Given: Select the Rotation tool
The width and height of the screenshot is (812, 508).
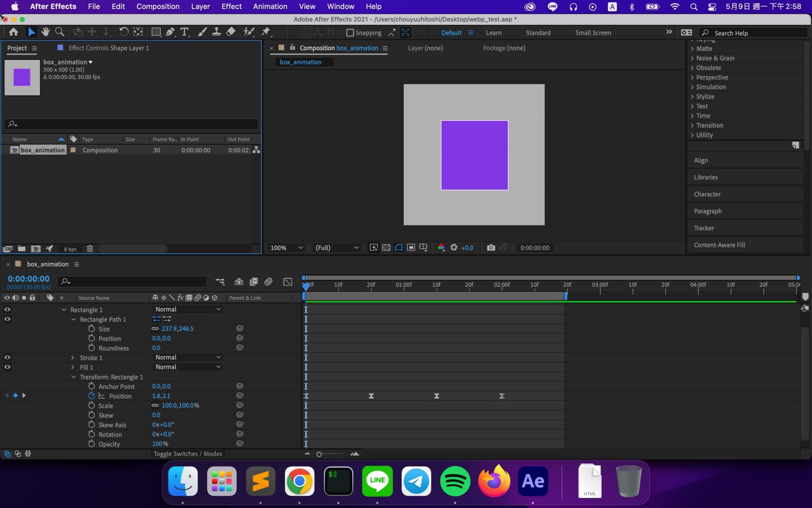Looking at the screenshot, I should pos(124,32).
